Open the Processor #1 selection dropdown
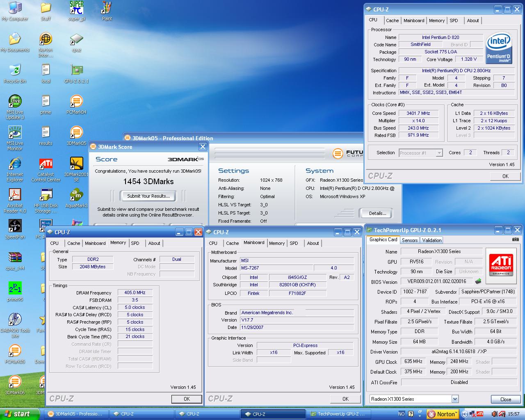This screenshot has width=525, height=420. [421, 153]
